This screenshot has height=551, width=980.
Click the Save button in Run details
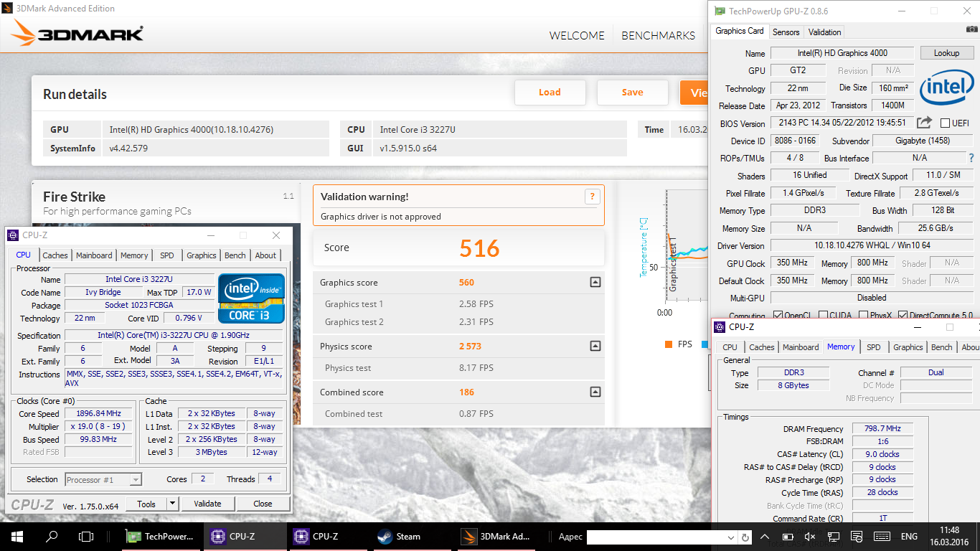coord(633,92)
